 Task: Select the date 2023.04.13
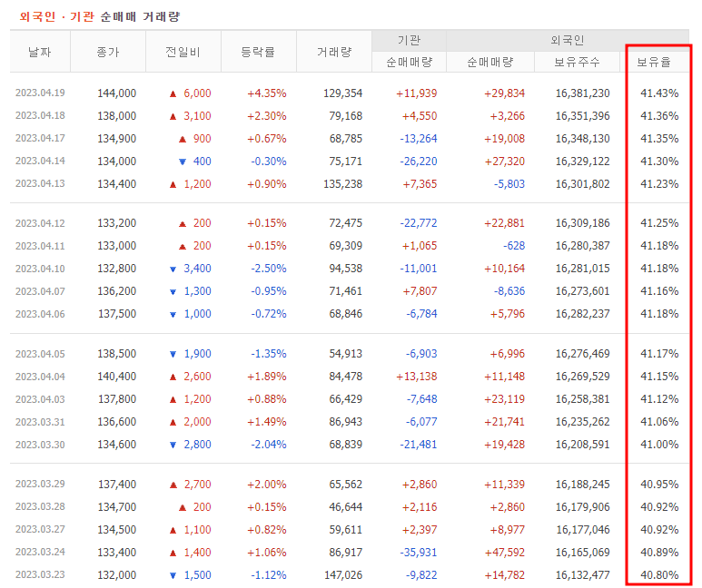pos(40,183)
